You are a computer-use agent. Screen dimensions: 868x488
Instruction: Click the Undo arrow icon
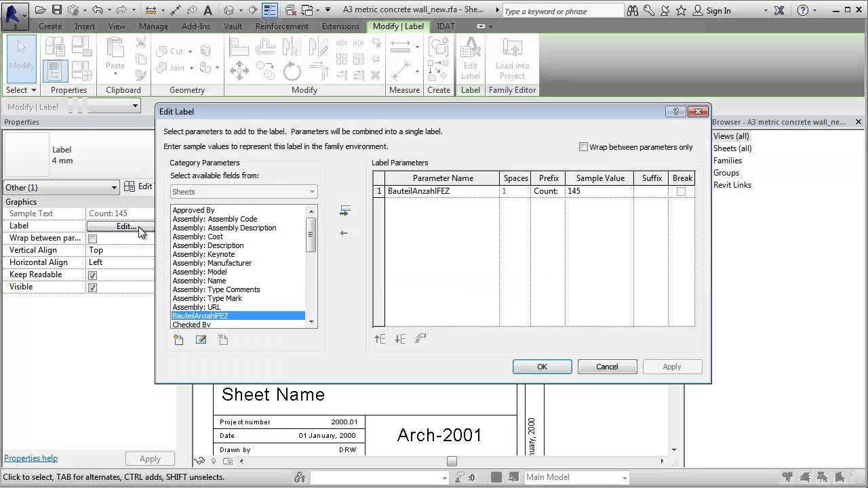[x=98, y=10]
